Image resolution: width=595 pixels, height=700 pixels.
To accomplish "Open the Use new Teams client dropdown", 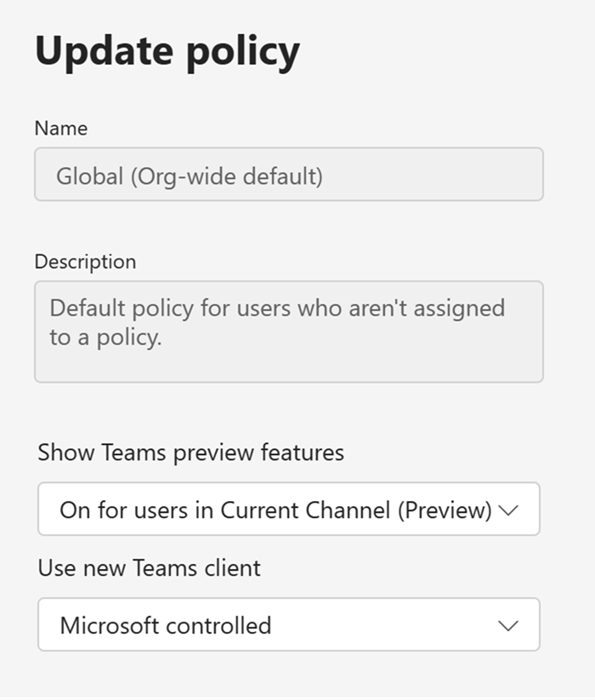I will coord(288,625).
